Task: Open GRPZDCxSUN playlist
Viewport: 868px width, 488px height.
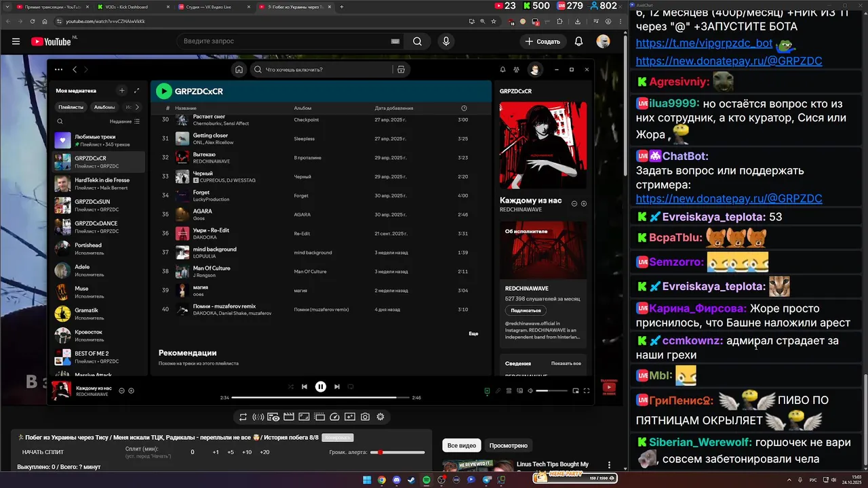Action: click(x=99, y=205)
